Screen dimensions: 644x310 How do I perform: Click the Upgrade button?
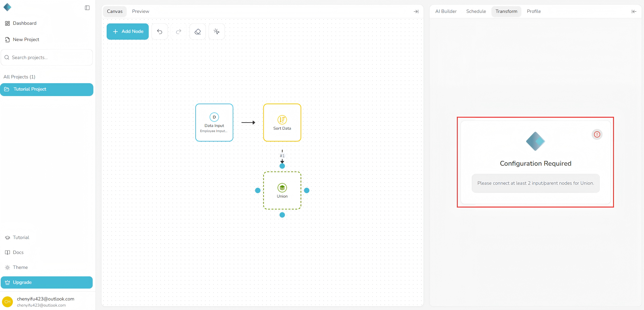[x=47, y=282]
